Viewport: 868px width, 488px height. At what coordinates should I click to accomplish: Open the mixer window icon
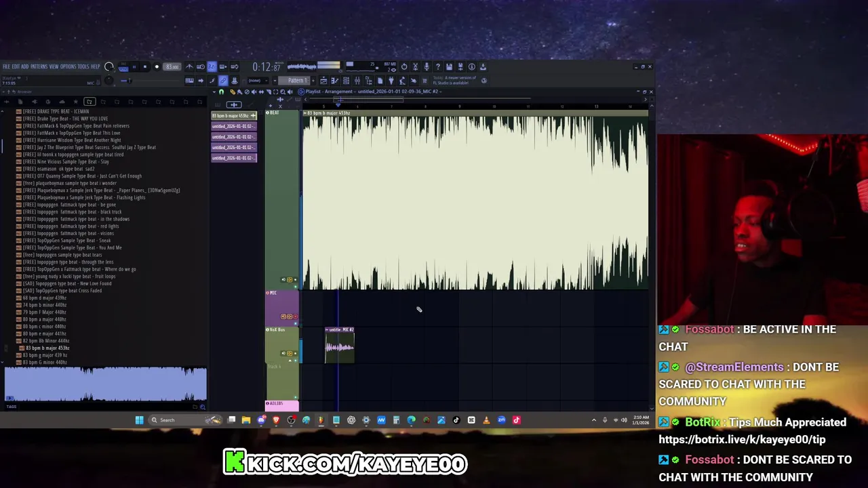click(x=357, y=80)
